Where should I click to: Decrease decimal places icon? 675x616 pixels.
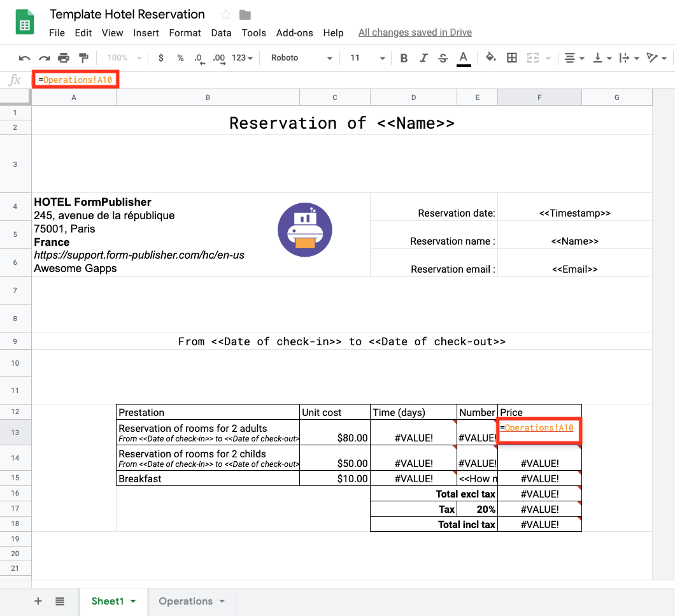pyautogui.click(x=199, y=59)
